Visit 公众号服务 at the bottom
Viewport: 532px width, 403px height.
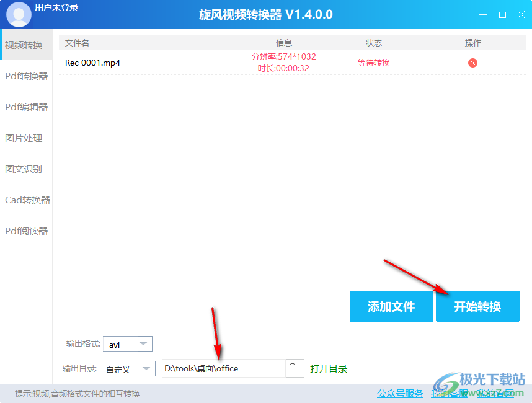pyautogui.click(x=399, y=393)
